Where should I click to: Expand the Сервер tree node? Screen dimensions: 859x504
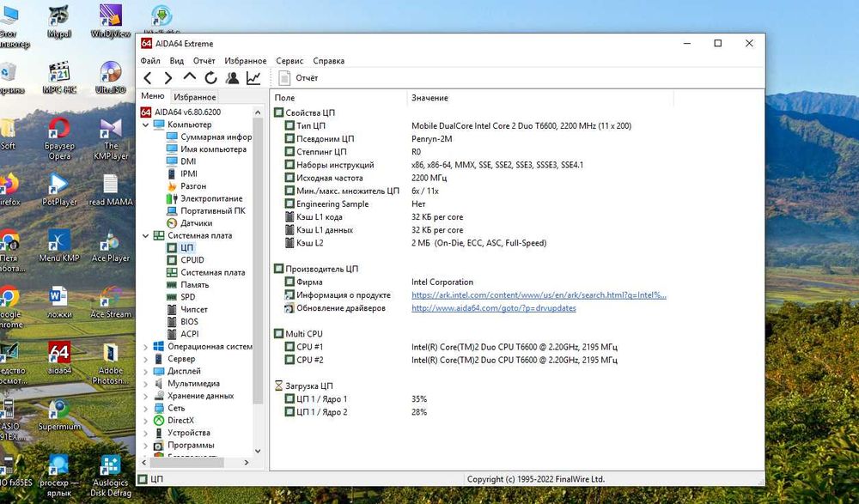pyautogui.click(x=146, y=360)
